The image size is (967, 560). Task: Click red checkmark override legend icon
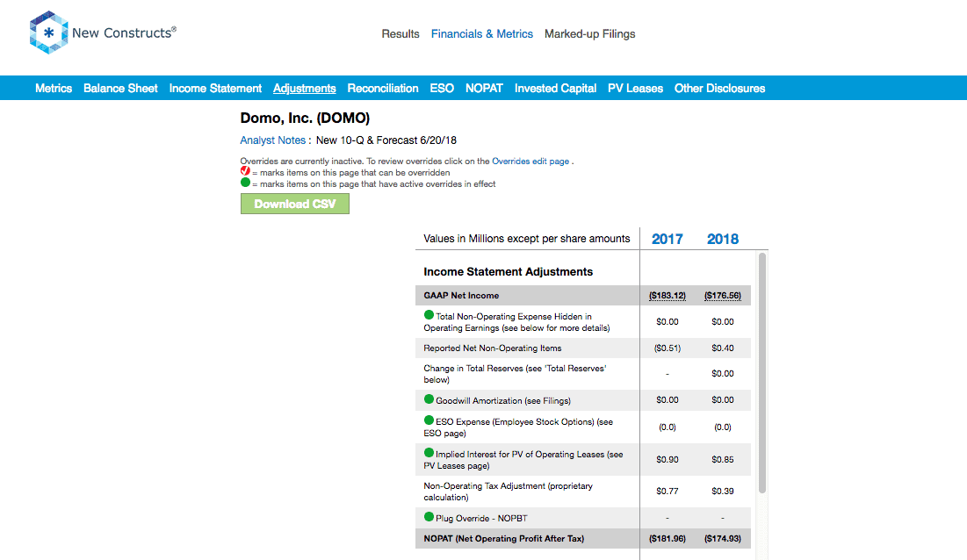click(245, 171)
